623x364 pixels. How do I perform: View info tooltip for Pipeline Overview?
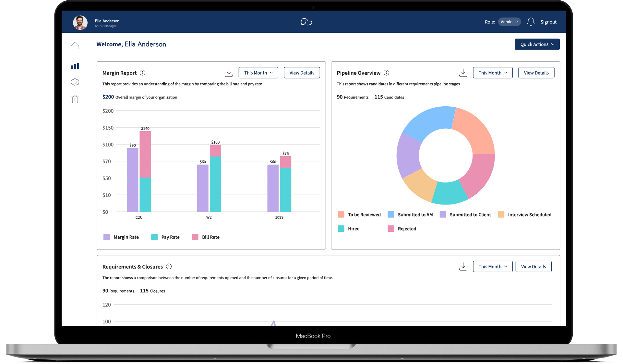coord(386,73)
